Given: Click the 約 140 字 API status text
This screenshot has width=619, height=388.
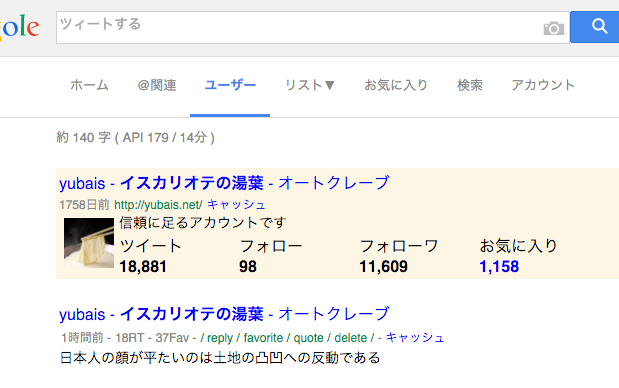Looking at the screenshot, I should (135, 137).
